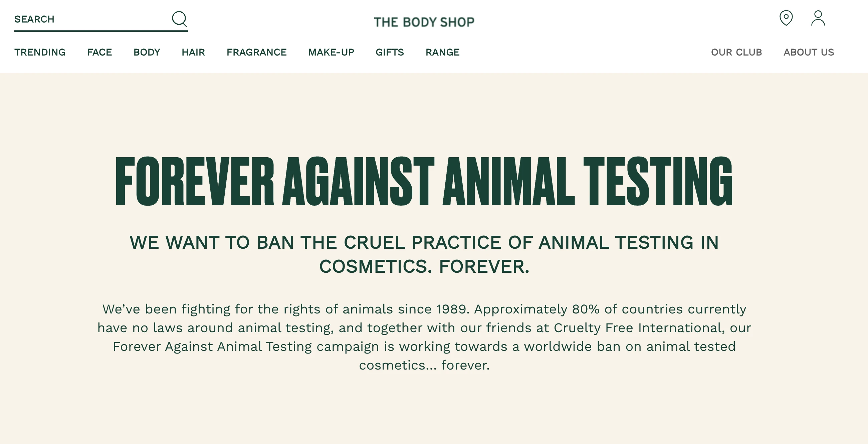Click the search magnifier icon
Screen dimensions: 868x444
tap(179, 19)
